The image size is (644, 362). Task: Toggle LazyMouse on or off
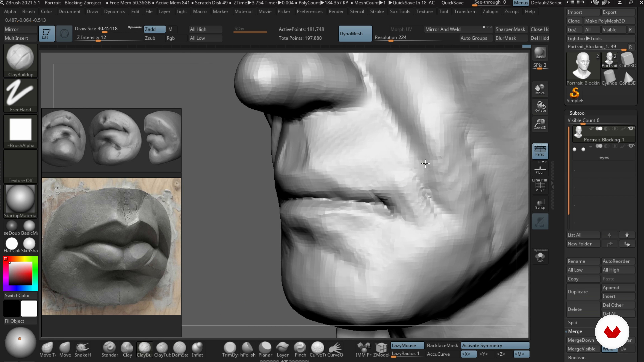(407, 345)
